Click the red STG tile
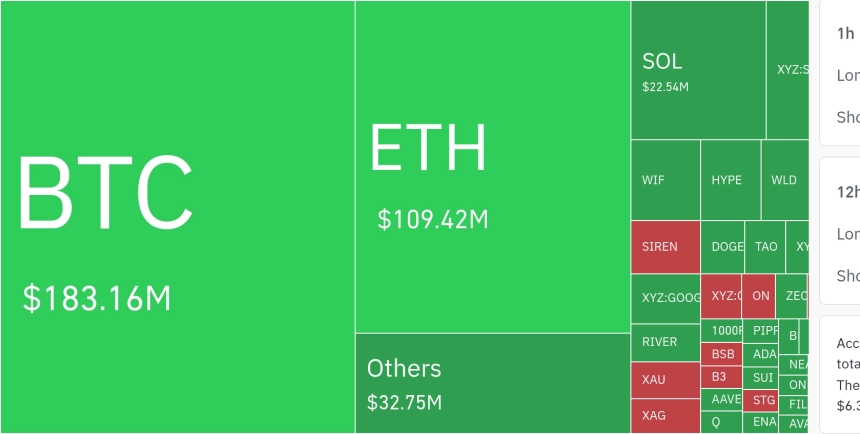860x434 pixels. pos(763,400)
